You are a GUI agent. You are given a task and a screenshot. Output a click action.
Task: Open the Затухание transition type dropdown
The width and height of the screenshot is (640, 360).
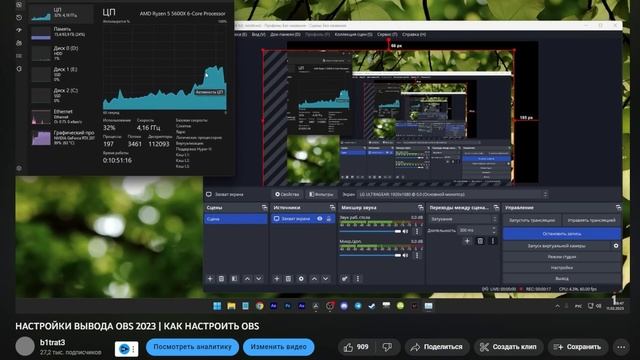[x=463, y=219]
